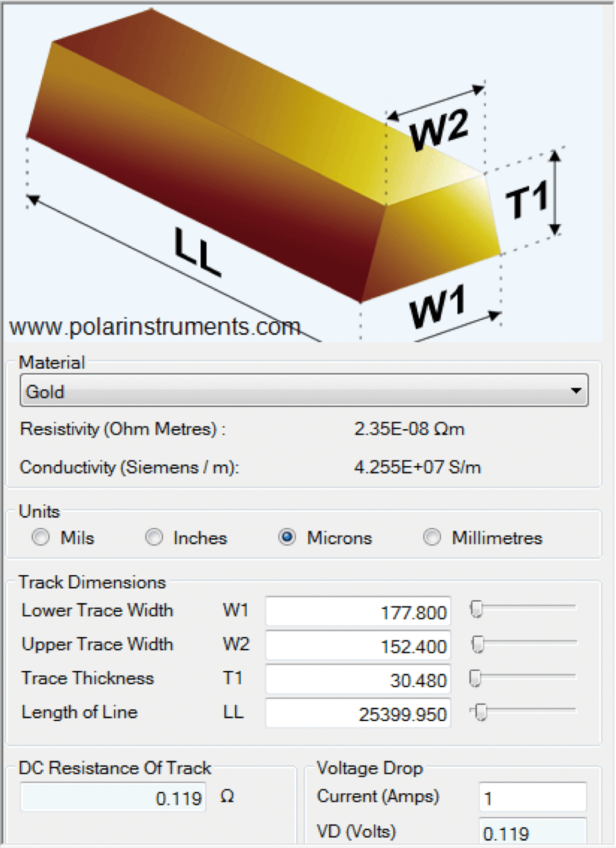Click the DC Resistance Of Track value box

(113, 797)
